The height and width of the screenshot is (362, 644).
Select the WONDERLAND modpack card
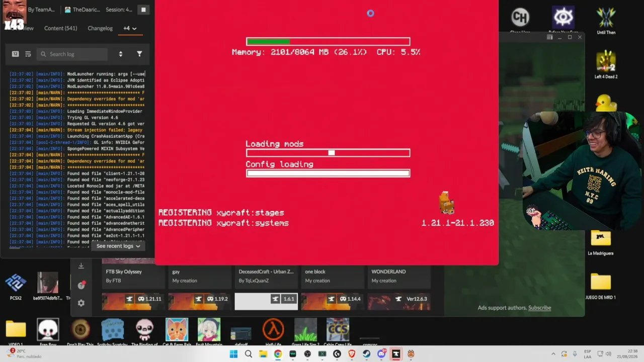click(x=398, y=276)
